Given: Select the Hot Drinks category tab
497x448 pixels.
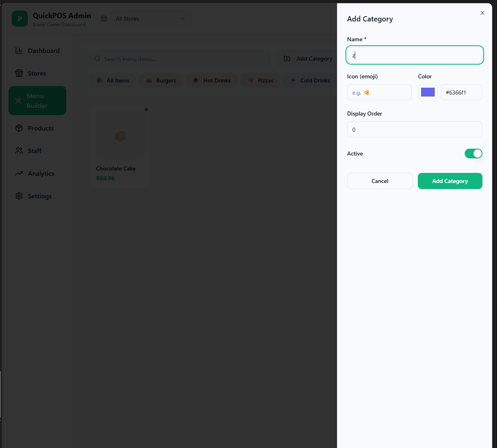Looking at the screenshot, I should tap(212, 80).
